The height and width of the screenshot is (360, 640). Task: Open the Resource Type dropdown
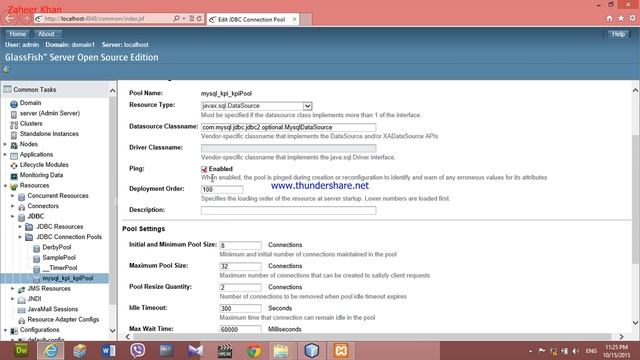pos(307,106)
